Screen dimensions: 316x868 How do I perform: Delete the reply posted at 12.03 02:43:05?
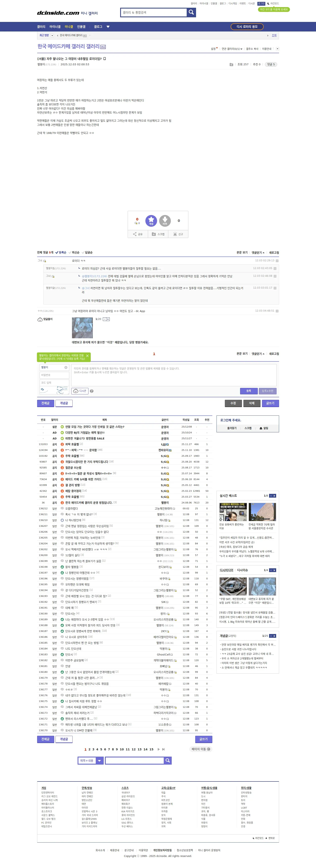point(275,269)
